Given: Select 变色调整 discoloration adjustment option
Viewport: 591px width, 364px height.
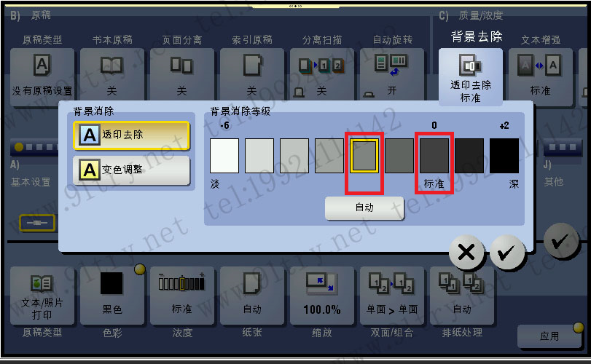Looking at the screenshot, I should [131, 170].
